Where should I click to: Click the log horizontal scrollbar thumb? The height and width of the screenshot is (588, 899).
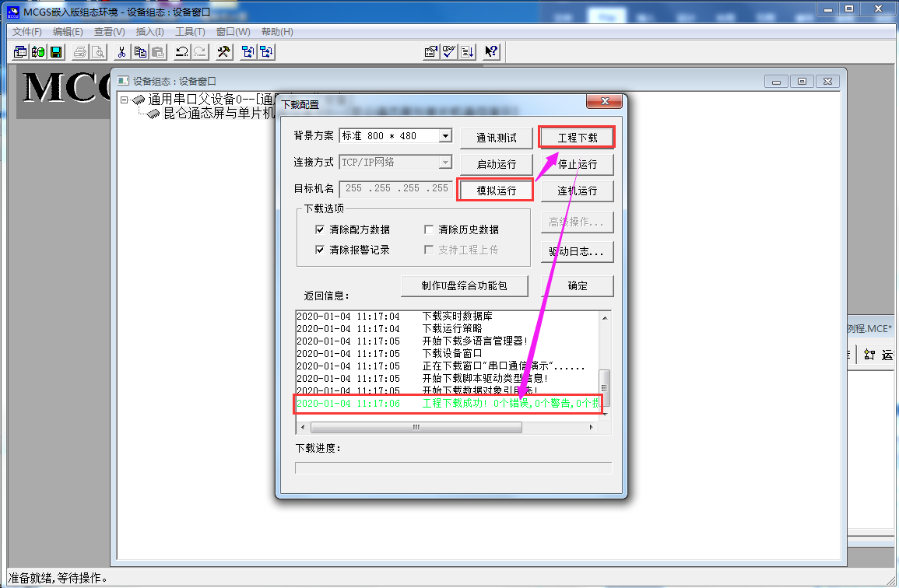coord(416,427)
